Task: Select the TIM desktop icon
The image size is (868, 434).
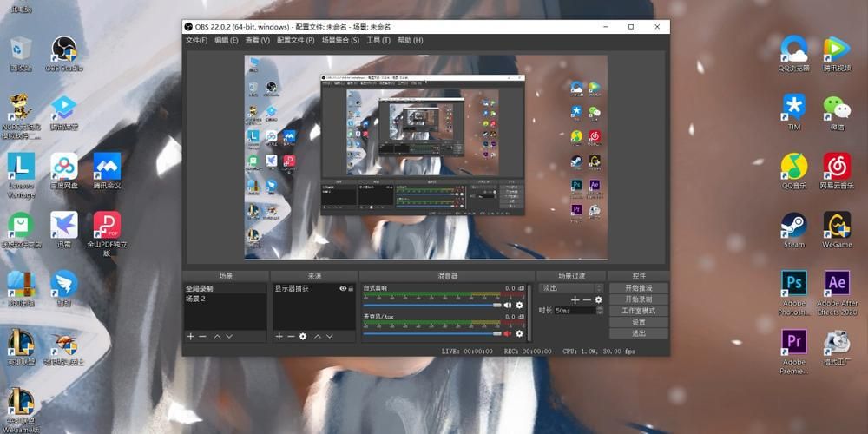Action: [794, 112]
